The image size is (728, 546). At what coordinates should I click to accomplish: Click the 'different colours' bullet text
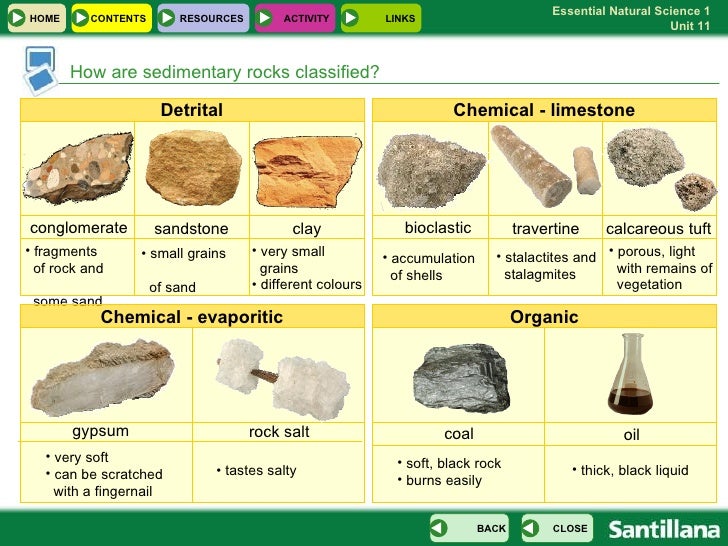pyautogui.click(x=307, y=285)
